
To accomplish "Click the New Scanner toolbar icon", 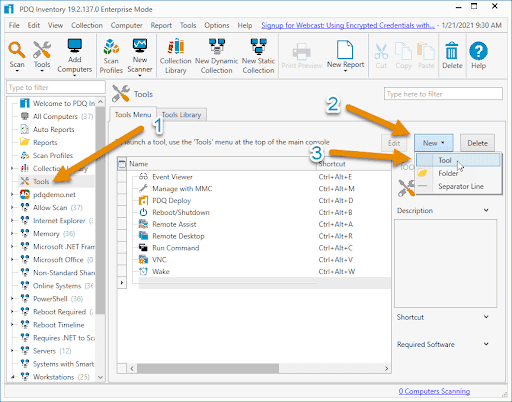I will click(140, 46).
